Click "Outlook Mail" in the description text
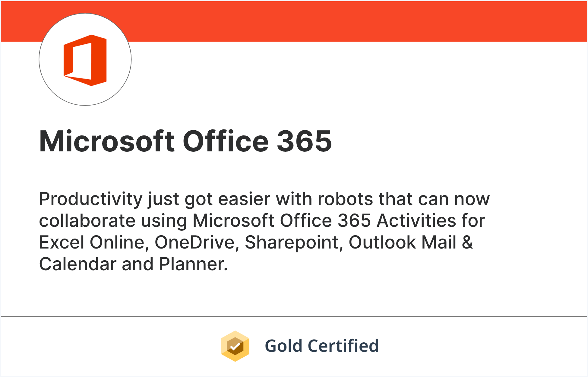The image size is (588, 377). (402, 242)
